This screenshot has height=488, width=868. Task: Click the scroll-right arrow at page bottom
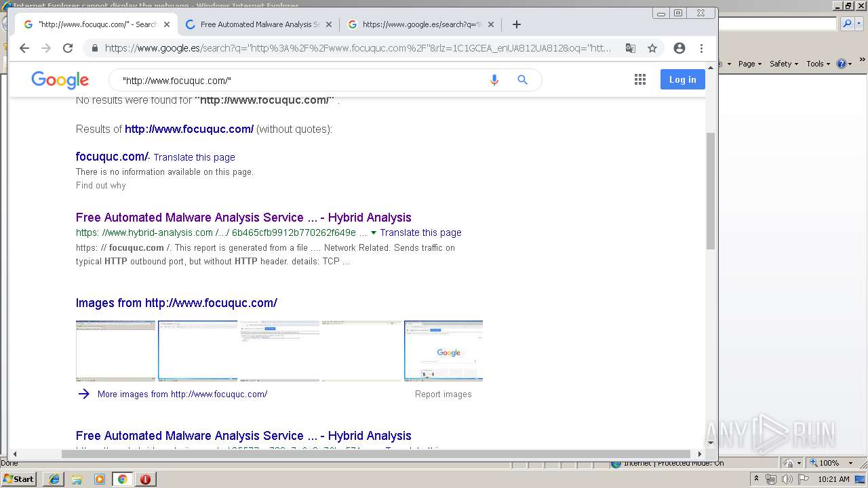[699, 454]
